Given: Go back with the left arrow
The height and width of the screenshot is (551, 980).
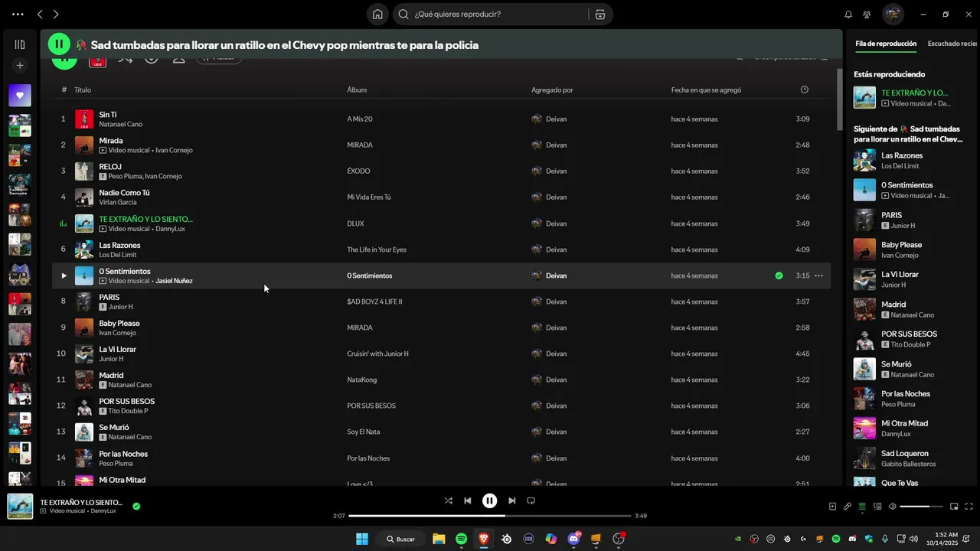Looking at the screenshot, I should click(40, 14).
